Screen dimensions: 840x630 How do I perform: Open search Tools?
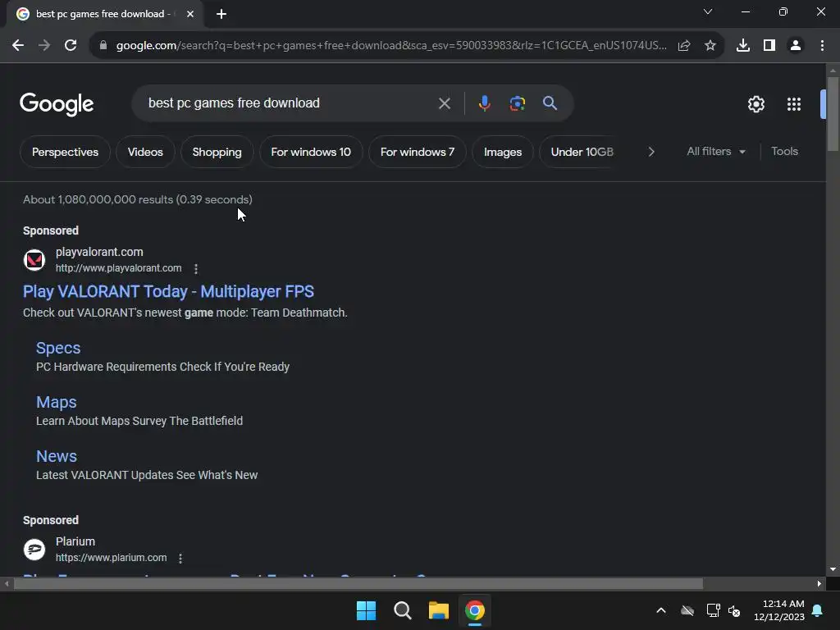click(784, 152)
